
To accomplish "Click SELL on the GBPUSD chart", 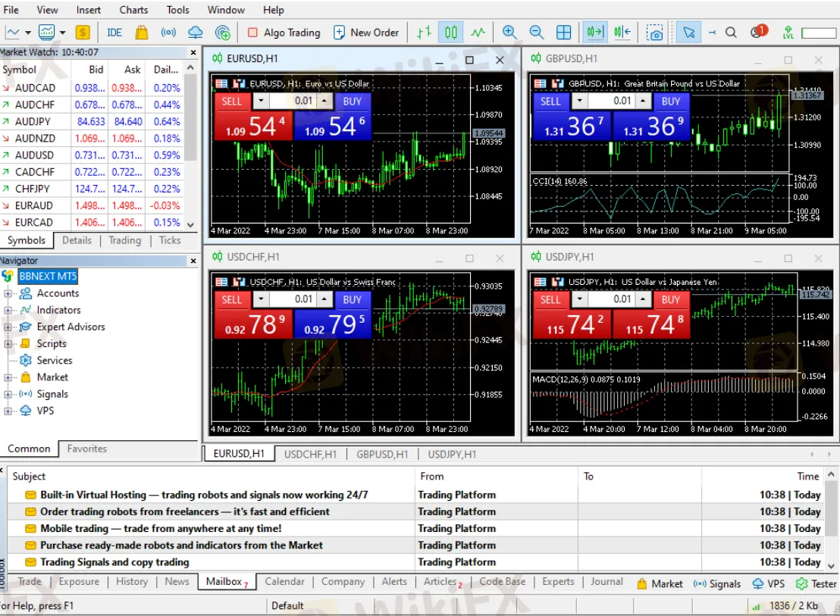I will tap(550, 101).
